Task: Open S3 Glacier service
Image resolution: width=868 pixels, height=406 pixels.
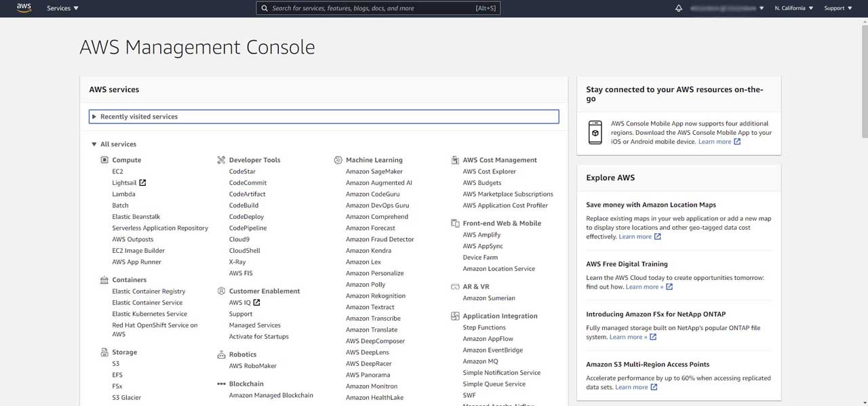Action: point(127,398)
